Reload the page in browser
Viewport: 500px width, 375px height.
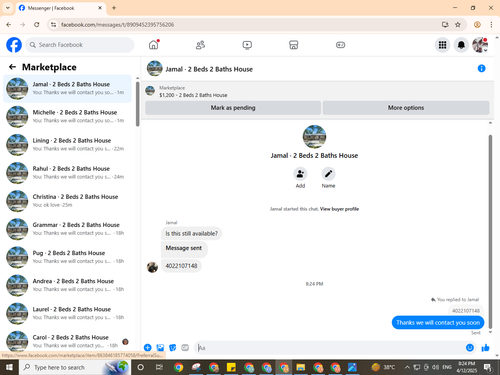coord(37,25)
